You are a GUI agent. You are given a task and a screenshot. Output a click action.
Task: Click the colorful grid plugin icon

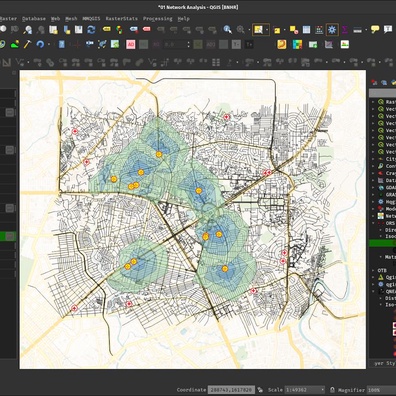(x=297, y=44)
